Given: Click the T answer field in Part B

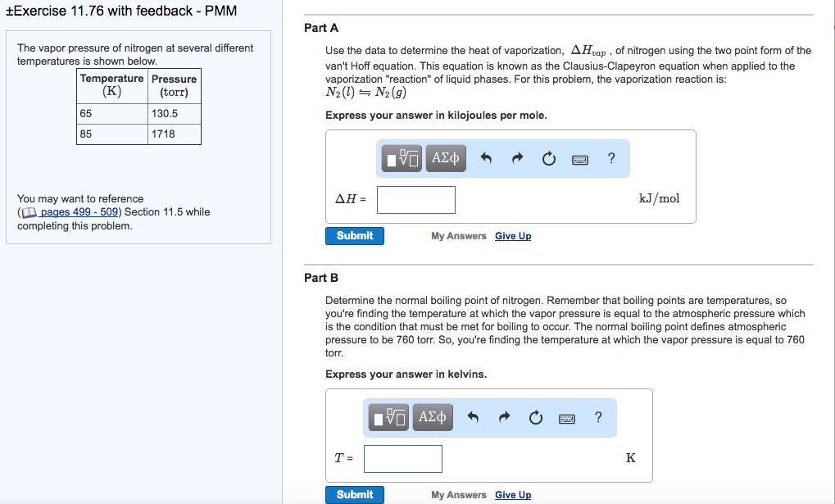Looking at the screenshot, I should coord(403,459).
